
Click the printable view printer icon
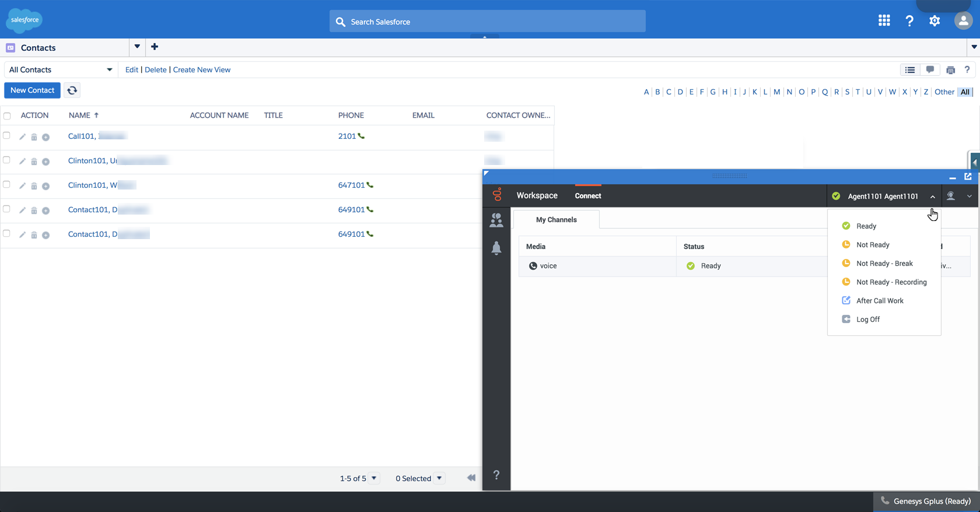(950, 70)
